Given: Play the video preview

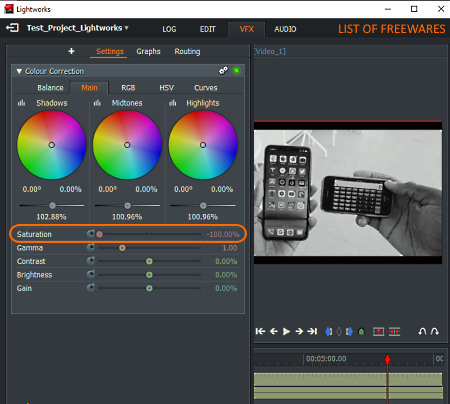Looking at the screenshot, I should pos(286,332).
